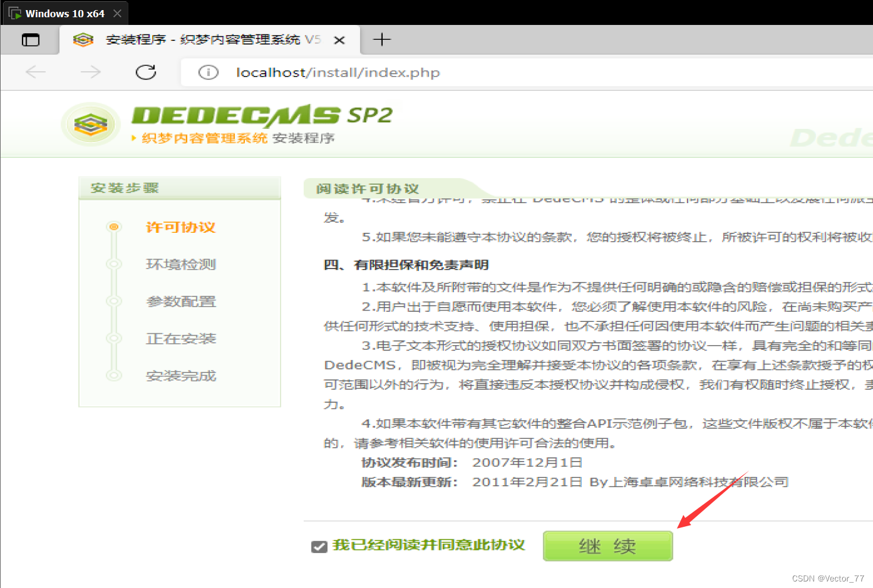Select the 环境检测 step
Image resolution: width=873 pixels, height=588 pixels.
(181, 264)
